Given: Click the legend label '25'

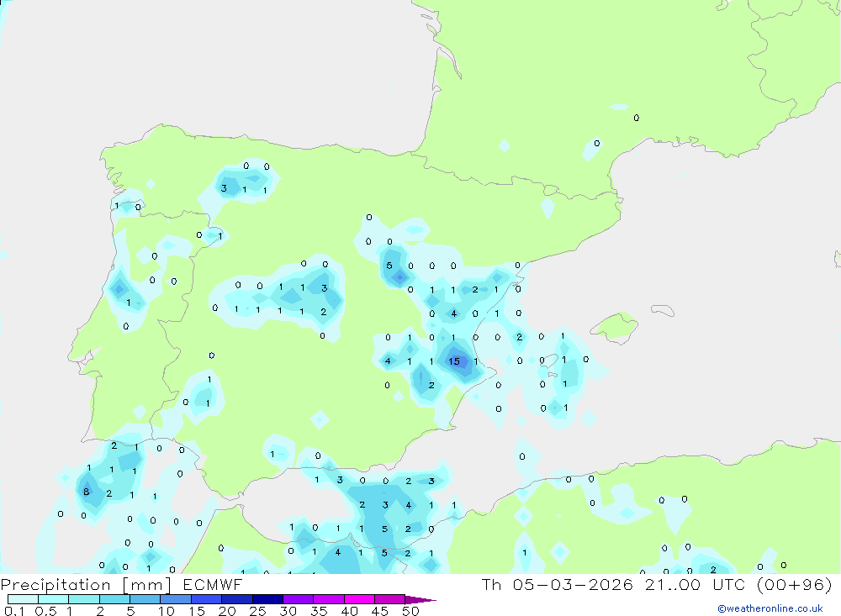Looking at the screenshot, I should click(257, 611).
